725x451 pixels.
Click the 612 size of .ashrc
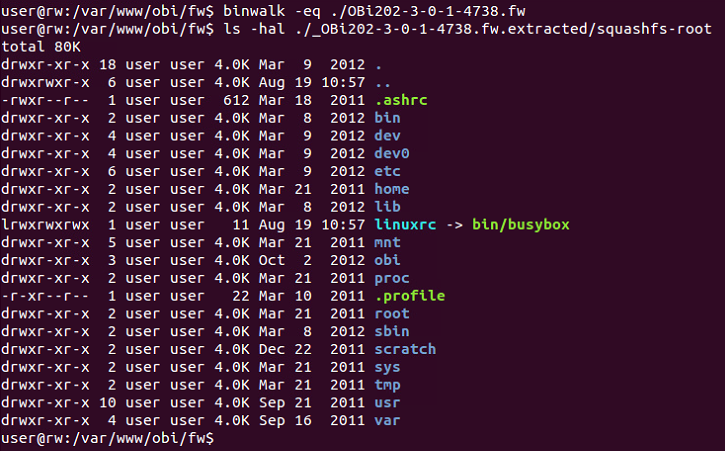tap(236, 100)
